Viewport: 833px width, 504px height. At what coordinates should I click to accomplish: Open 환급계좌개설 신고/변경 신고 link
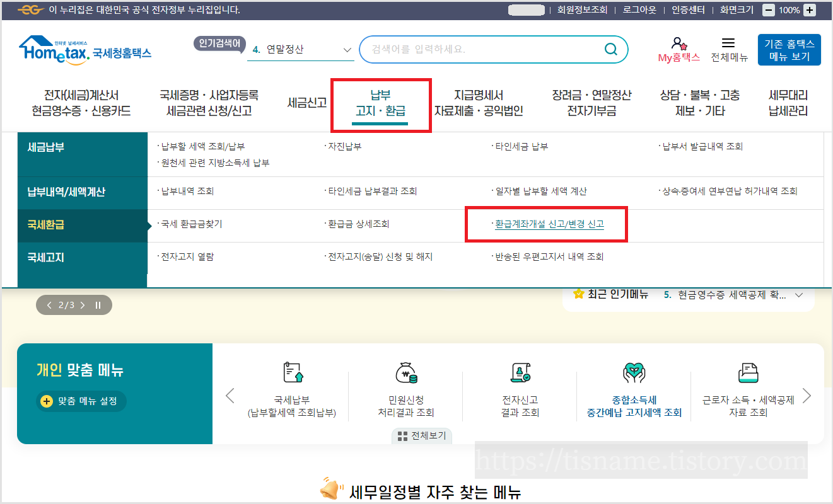549,224
